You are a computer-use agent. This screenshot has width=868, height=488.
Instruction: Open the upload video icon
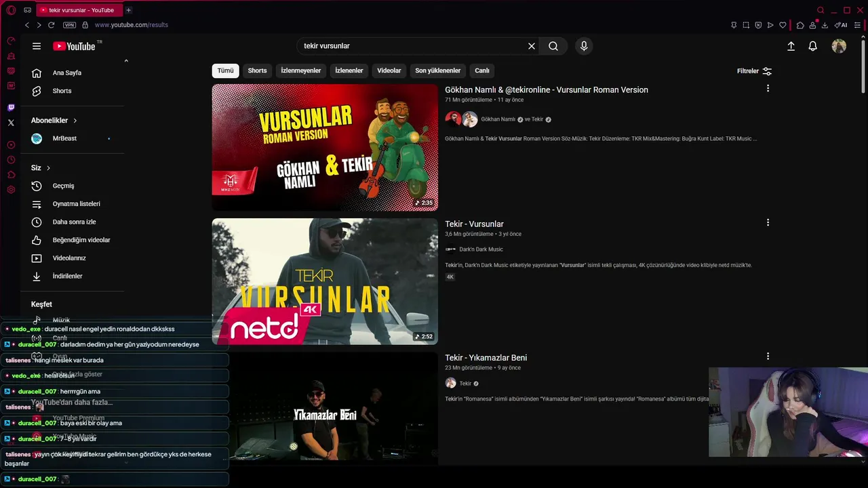pyautogui.click(x=791, y=46)
